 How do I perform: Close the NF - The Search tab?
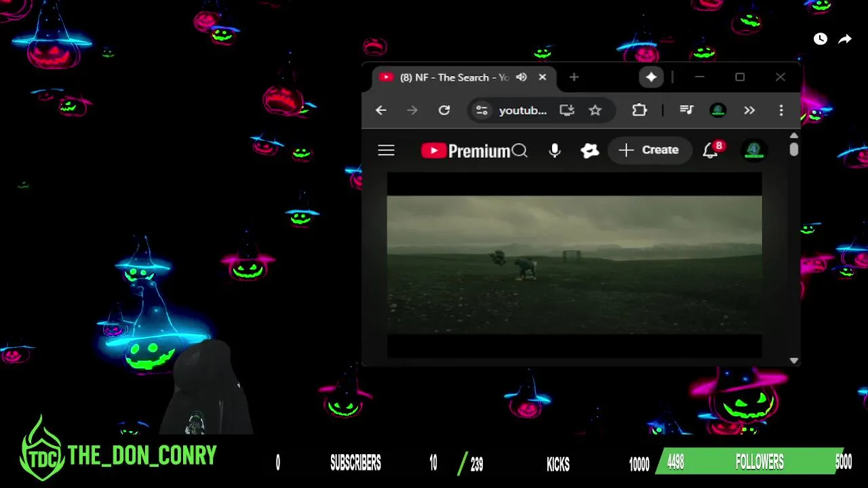(542, 77)
